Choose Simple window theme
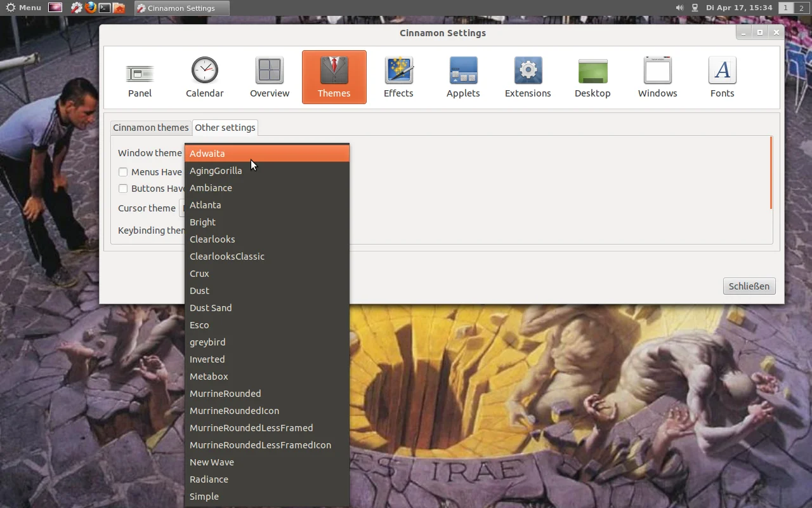Image resolution: width=812 pixels, height=508 pixels. tap(266, 496)
